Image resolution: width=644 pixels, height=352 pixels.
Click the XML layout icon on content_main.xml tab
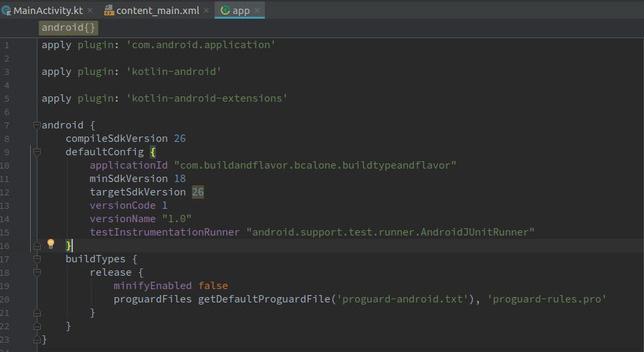click(109, 10)
